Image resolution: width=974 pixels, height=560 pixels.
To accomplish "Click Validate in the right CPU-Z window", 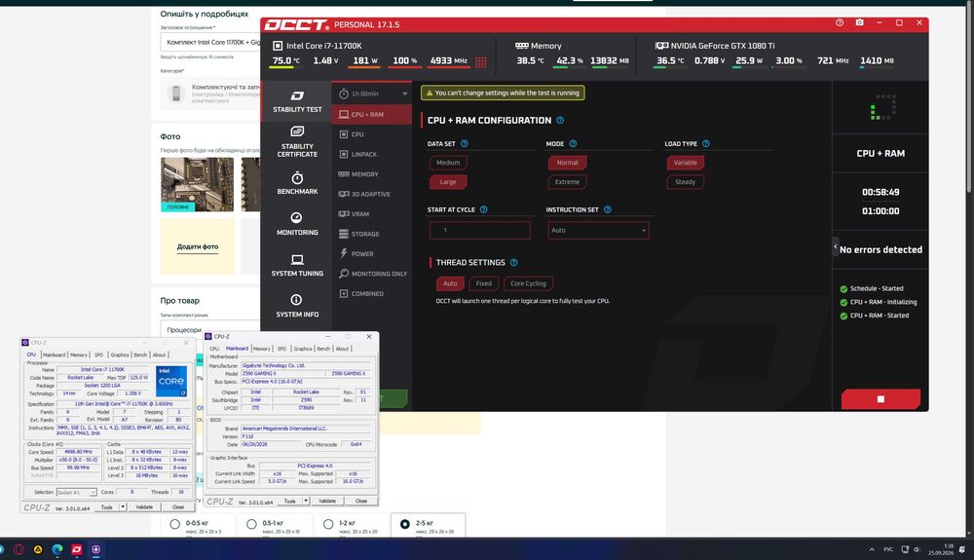I will 327,501.
